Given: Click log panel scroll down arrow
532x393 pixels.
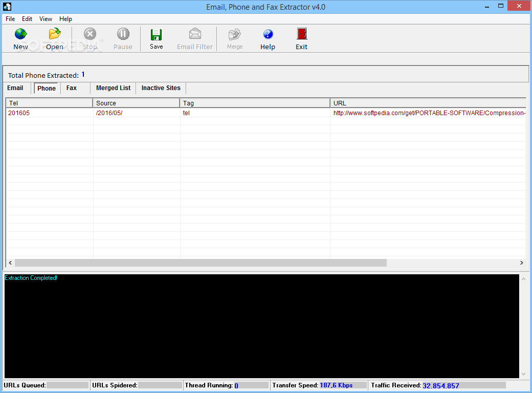Looking at the screenshot, I should click(x=523, y=374).
